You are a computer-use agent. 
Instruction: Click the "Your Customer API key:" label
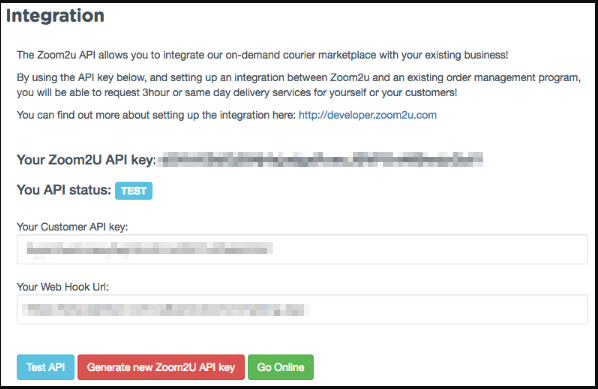pyautogui.click(x=72, y=227)
